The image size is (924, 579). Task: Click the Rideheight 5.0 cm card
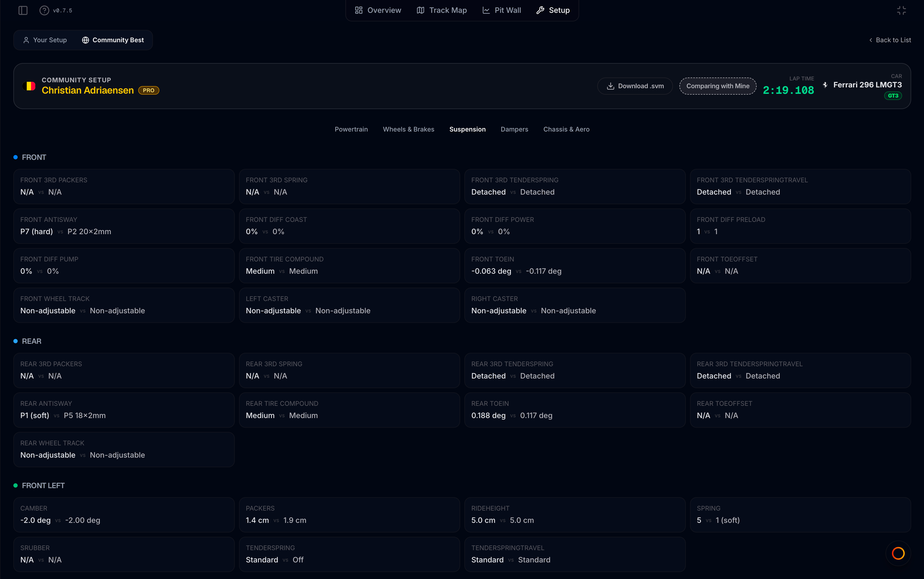coord(575,515)
